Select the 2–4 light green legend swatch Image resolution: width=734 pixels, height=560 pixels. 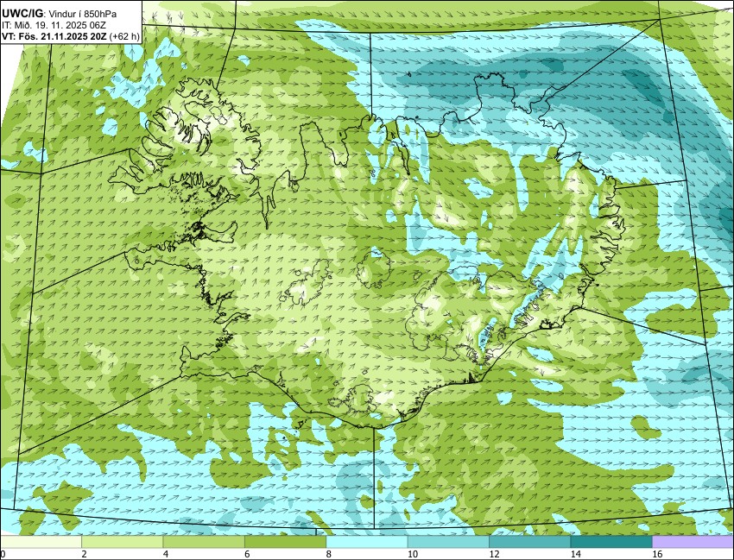tap(122, 542)
